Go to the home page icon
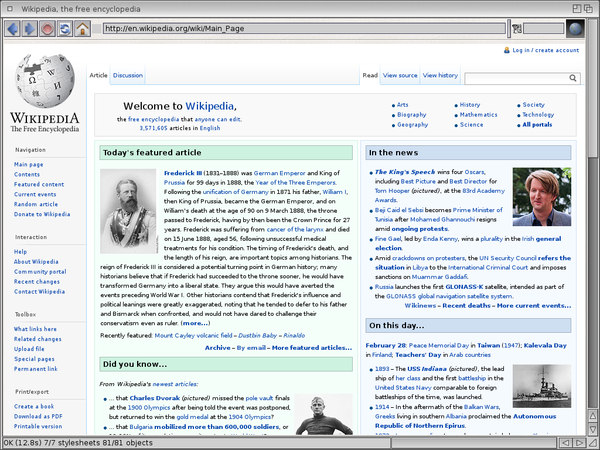Screen dimensions: 600x450 click(x=82, y=28)
